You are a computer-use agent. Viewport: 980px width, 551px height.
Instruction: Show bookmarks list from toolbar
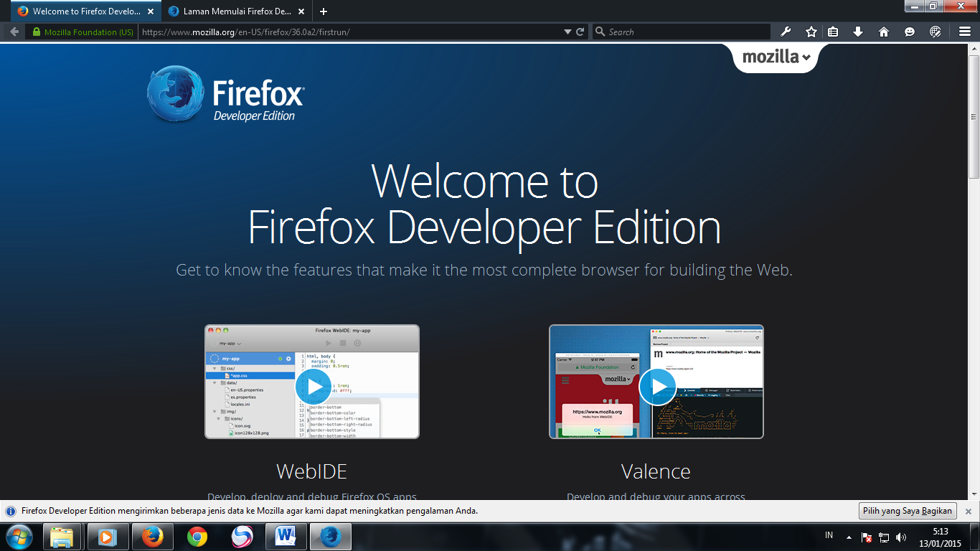(833, 32)
